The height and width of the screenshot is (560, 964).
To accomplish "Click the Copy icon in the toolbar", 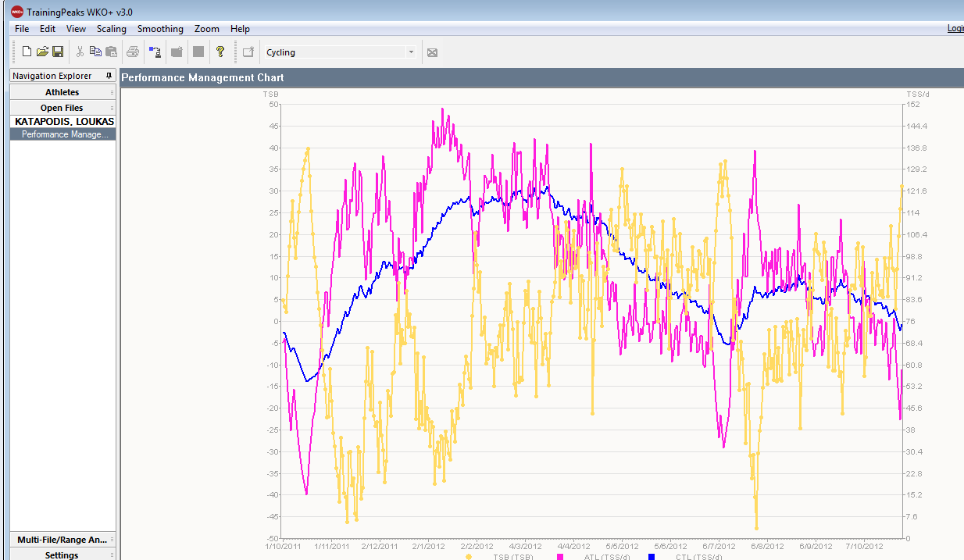I will [95, 52].
